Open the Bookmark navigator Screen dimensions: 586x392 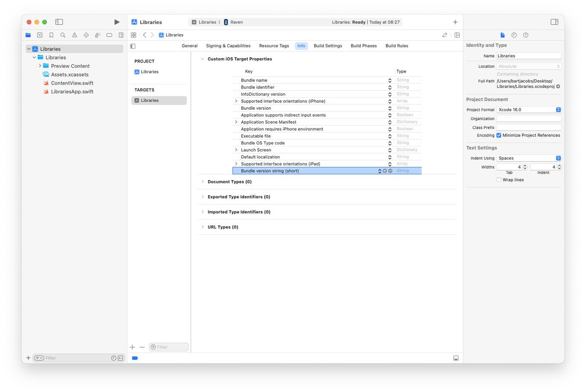click(x=51, y=35)
